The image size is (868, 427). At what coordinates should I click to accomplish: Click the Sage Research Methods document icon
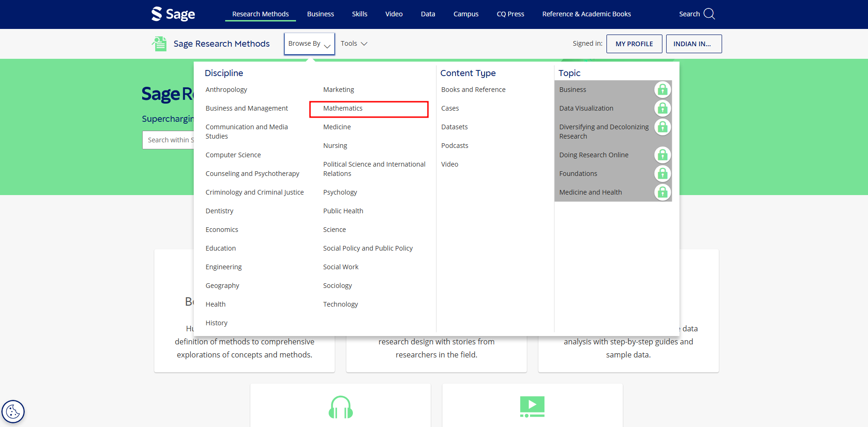pos(159,44)
